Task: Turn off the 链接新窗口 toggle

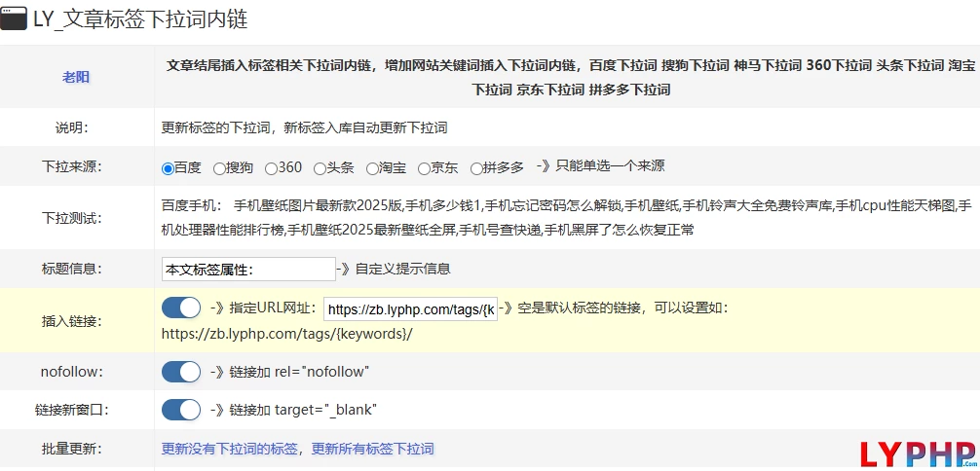Action: pos(181,410)
